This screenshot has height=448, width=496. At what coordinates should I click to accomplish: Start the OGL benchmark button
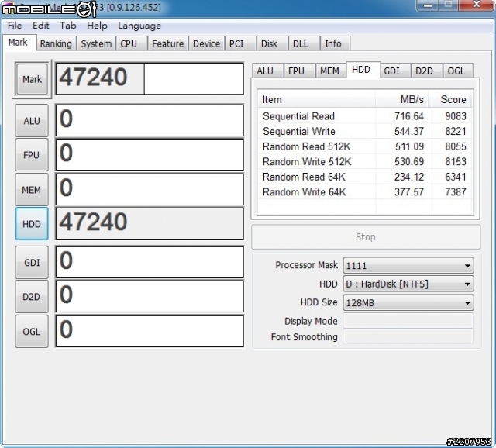32,331
